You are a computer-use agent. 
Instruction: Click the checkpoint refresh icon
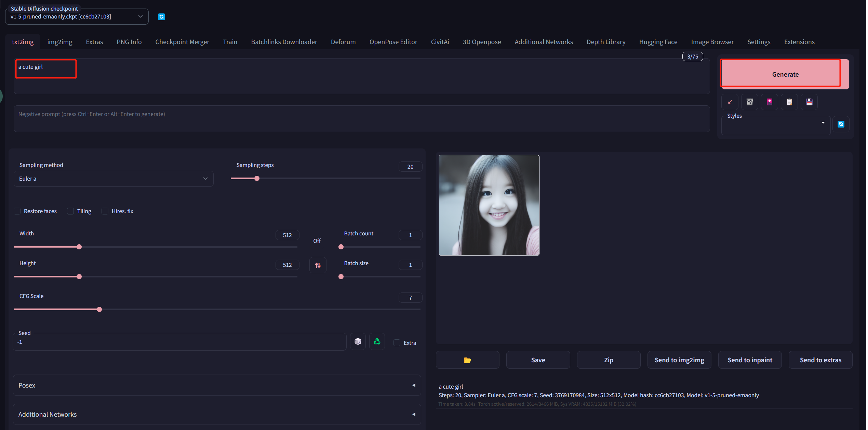point(161,17)
